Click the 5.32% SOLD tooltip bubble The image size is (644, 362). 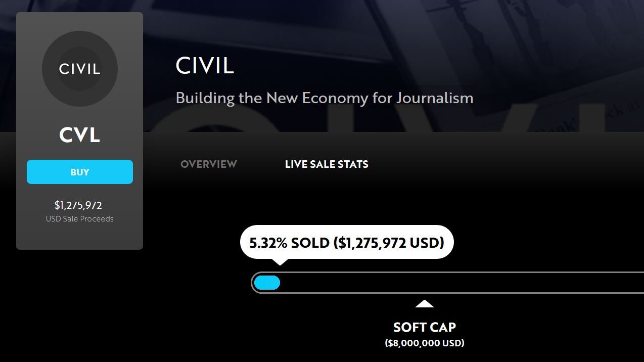[347, 243]
